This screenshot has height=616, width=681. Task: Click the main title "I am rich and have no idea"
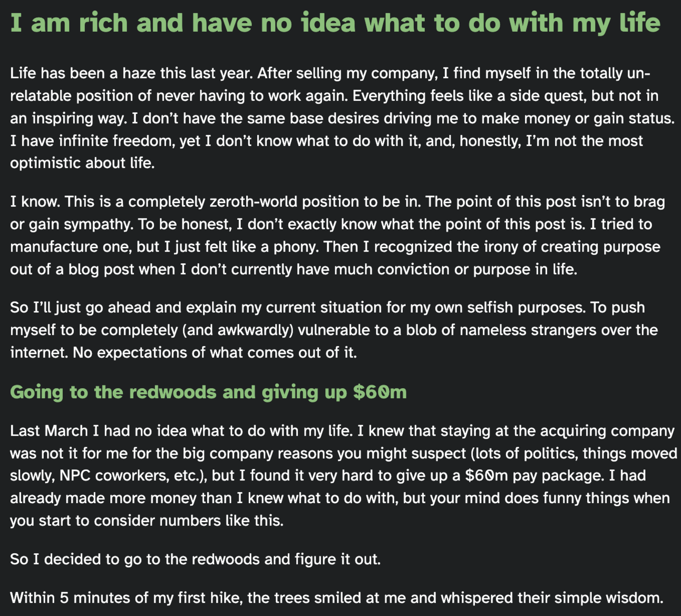(335, 23)
